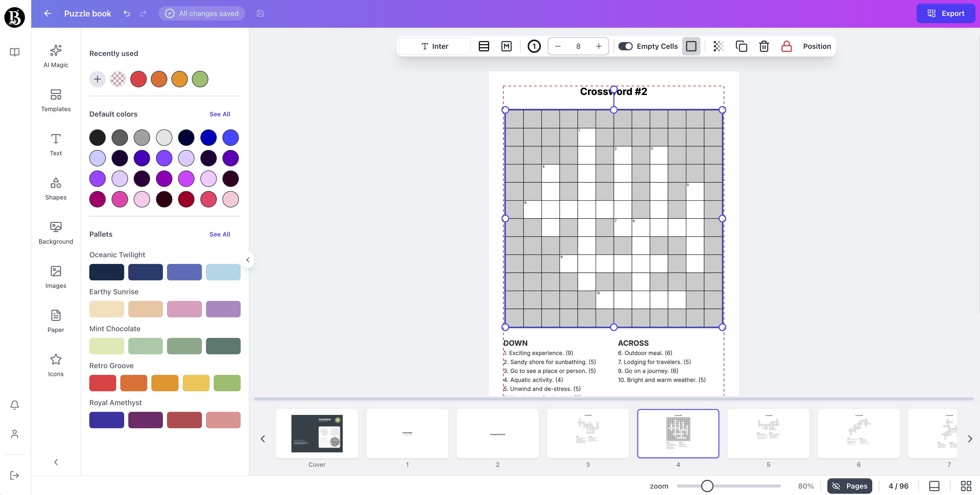Open the AI Magic panel
Image resolution: width=980 pixels, height=495 pixels.
tap(56, 56)
